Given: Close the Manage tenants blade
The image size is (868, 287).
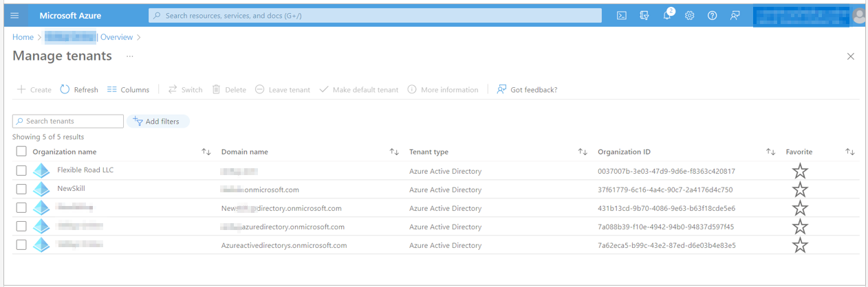Looking at the screenshot, I should (851, 56).
